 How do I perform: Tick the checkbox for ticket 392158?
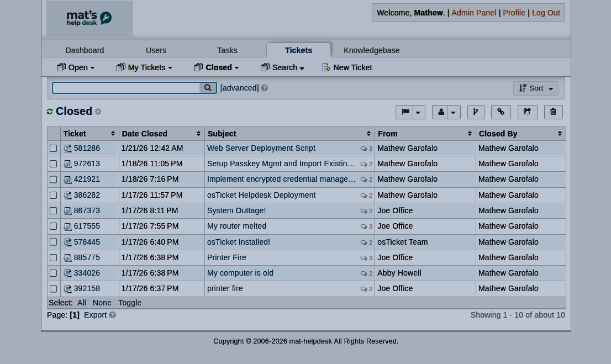pos(54,289)
